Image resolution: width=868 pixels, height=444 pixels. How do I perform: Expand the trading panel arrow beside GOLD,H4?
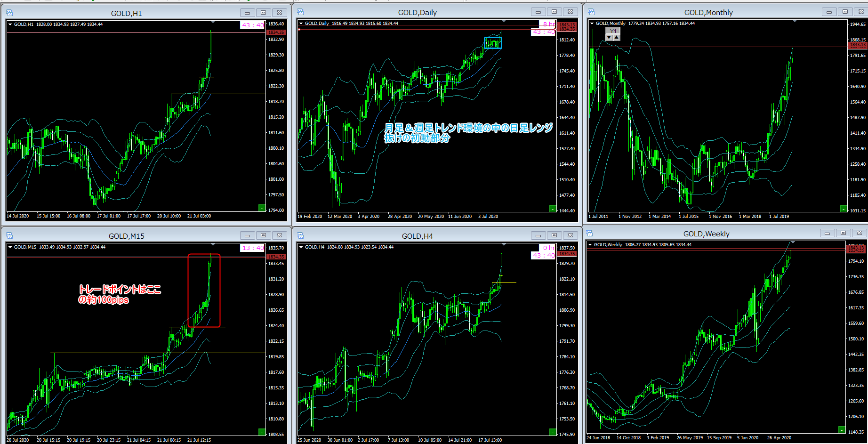pos(301,247)
